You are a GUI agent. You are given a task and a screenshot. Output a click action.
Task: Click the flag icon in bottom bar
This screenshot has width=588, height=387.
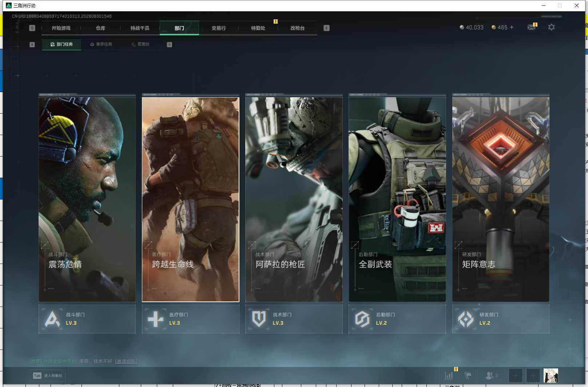point(468,375)
